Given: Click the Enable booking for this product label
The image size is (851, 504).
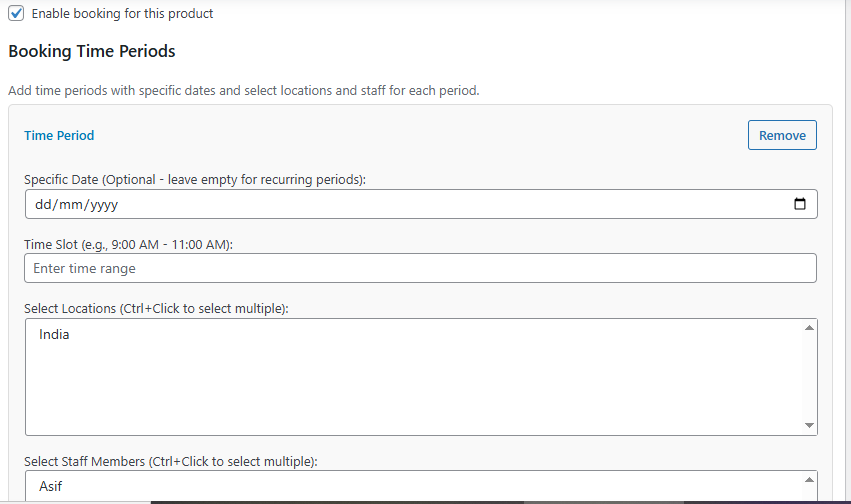Looking at the screenshot, I should (122, 14).
